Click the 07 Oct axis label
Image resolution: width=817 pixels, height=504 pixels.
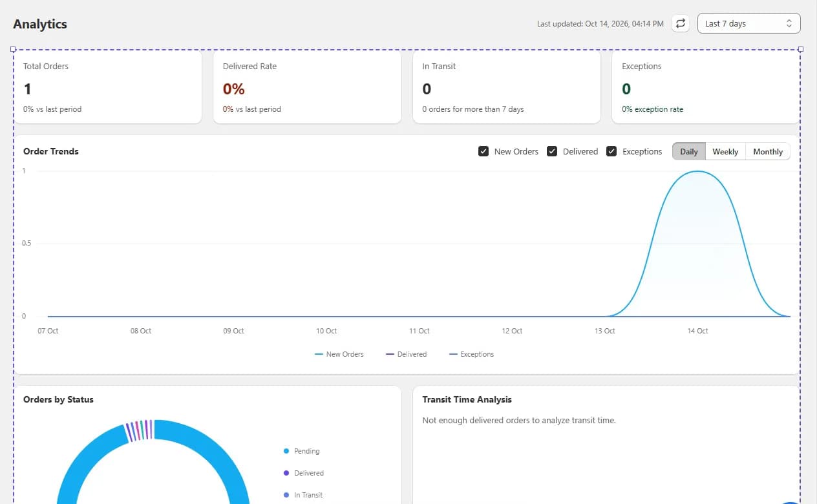48,331
